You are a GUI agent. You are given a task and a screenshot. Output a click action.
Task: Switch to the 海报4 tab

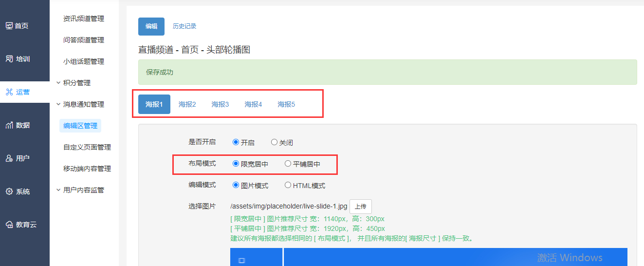pos(253,104)
